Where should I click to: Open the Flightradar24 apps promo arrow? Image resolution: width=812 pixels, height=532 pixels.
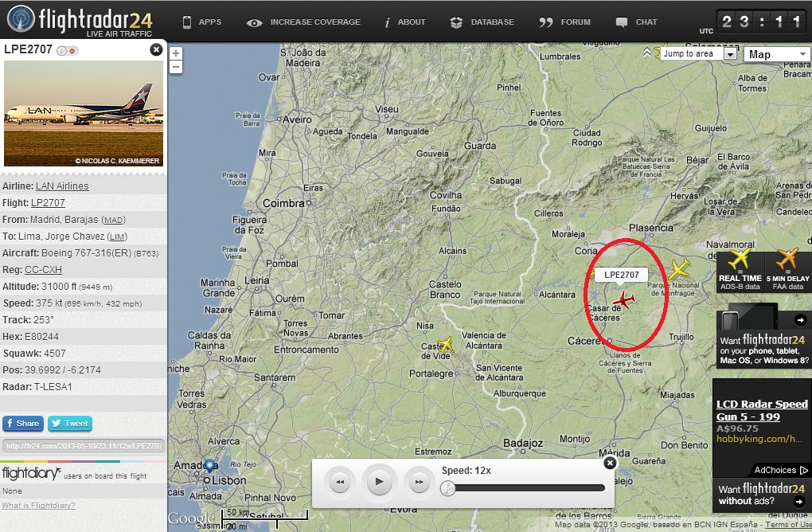[x=801, y=320]
